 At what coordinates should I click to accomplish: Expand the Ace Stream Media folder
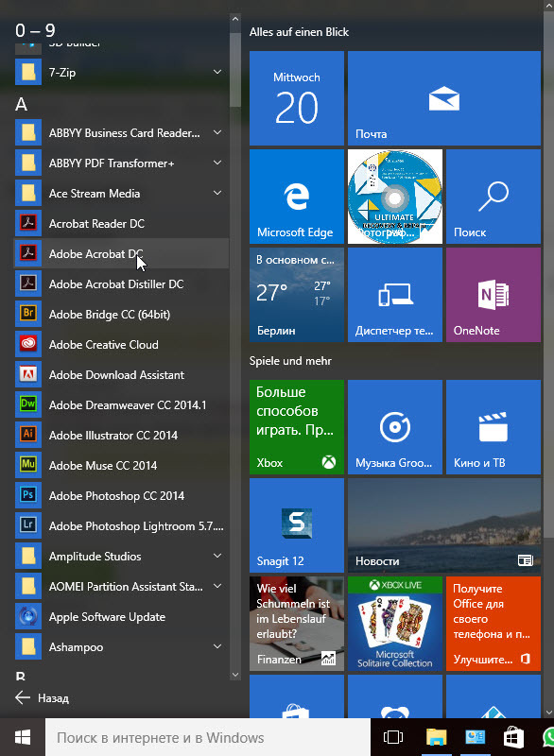[217, 193]
